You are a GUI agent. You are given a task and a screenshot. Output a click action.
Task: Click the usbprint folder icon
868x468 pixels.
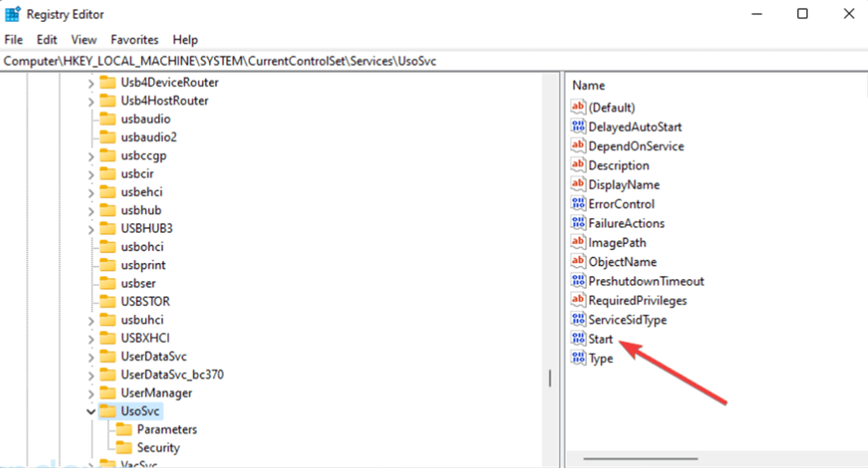pos(107,265)
